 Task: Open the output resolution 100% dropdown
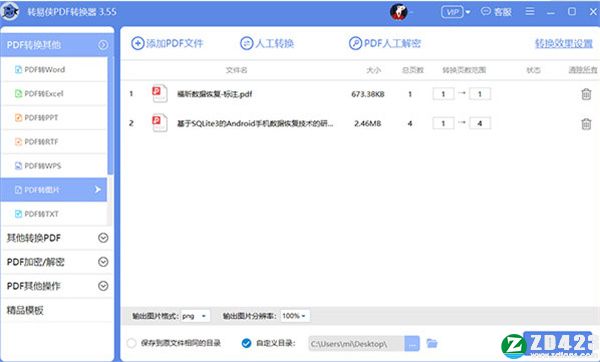click(295, 316)
